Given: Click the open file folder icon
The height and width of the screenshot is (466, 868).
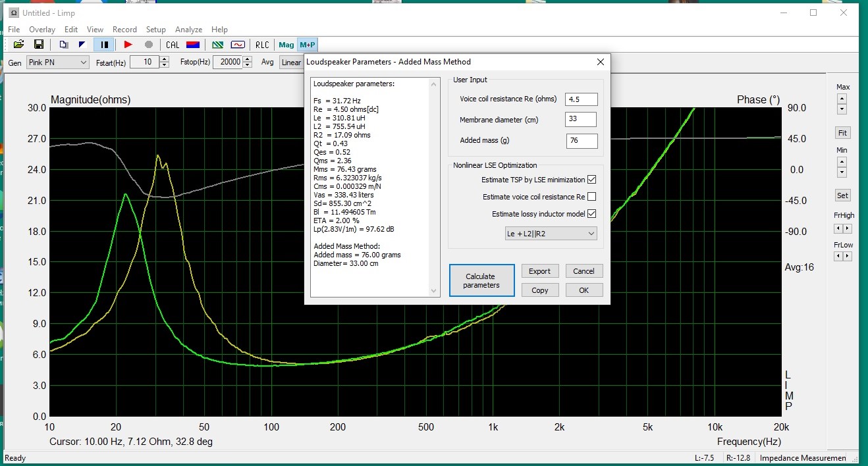Looking at the screenshot, I should pos(18,45).
